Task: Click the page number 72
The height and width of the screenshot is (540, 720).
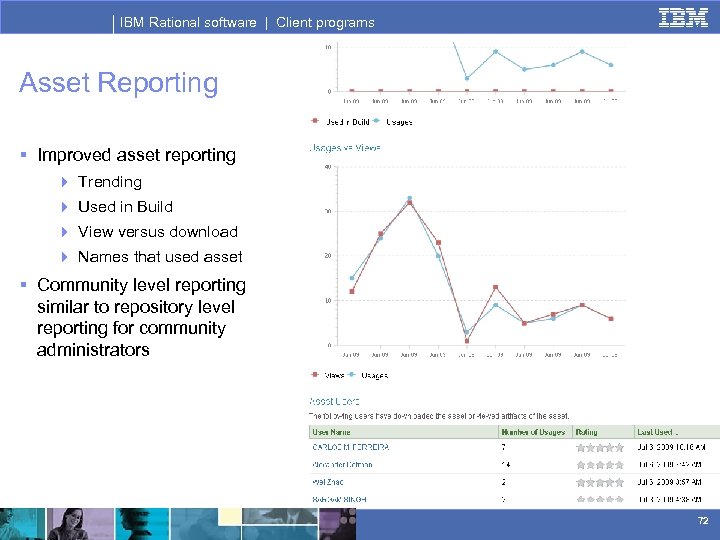Action: (x=703, y=520)
